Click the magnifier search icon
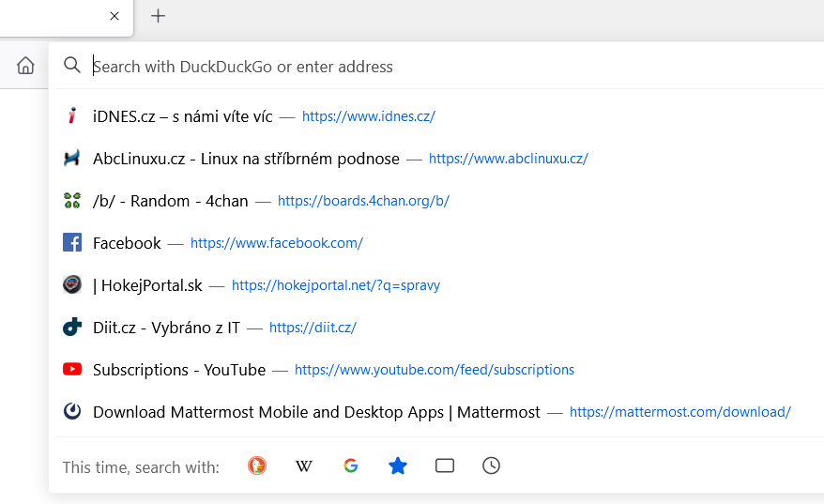The width and height of the screenshot is (824, 504). tap(72, 66)
